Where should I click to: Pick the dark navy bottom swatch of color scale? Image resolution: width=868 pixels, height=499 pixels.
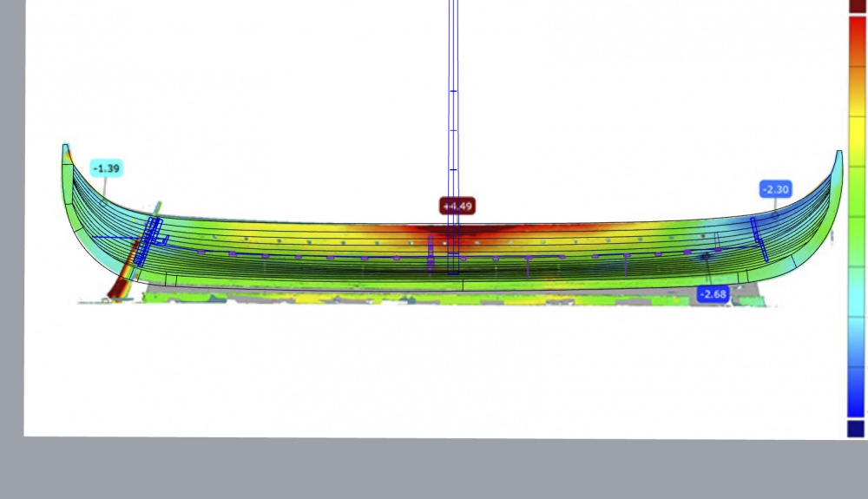(x=856, y=429)
